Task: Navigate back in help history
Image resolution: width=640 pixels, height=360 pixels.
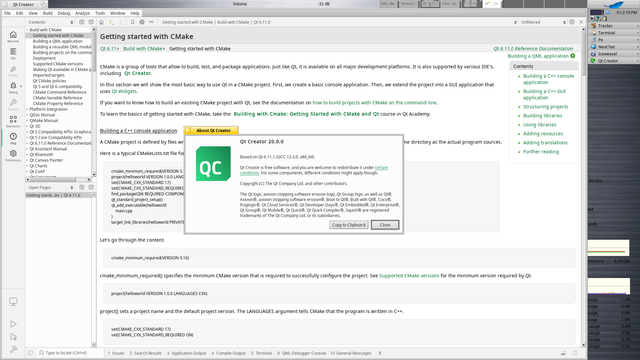Action: [111, 22]
